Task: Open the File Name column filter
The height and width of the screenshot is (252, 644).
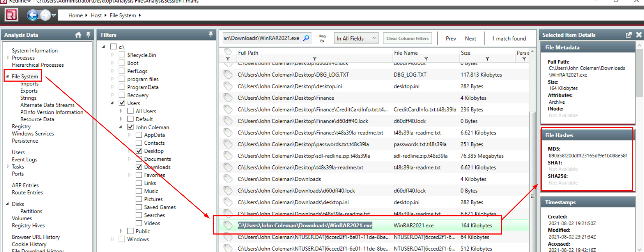Action: tap(426, 59)
